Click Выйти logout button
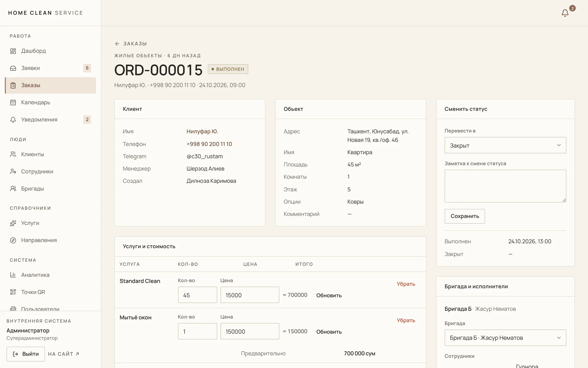Image resolution: width=588 pixels, height=368 pixels. (26, 354)
